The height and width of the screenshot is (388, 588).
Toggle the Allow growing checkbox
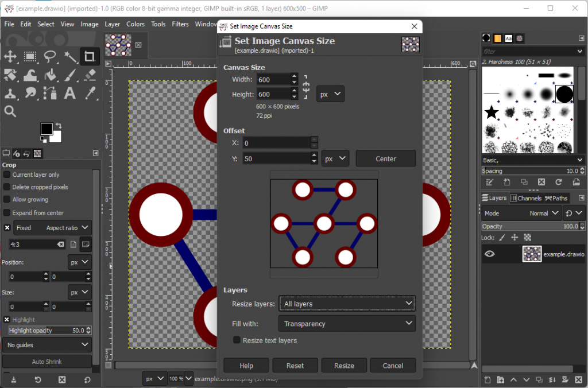(x=7, y=199)
